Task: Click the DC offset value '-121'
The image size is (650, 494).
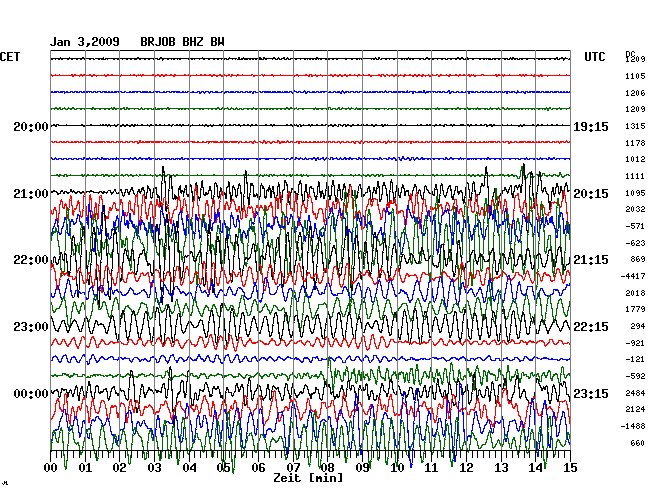Action: pyautogui.click(x=635, y=359)
